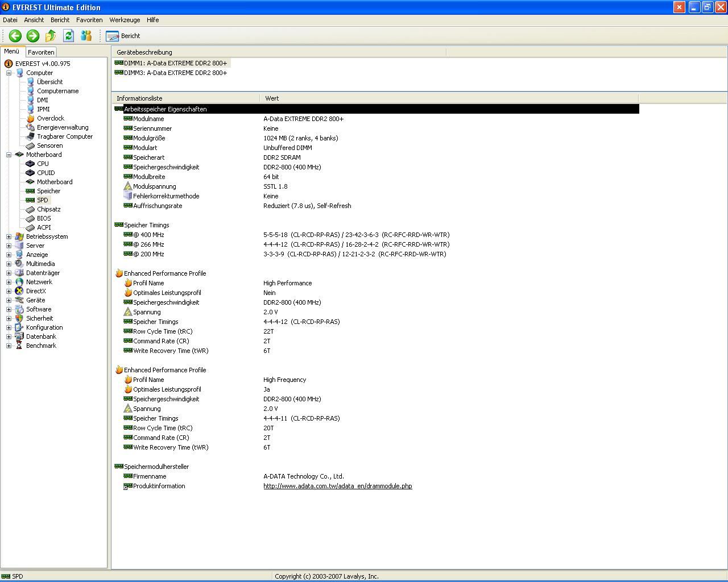The width and height of the screenshot is (728, 582).
Task: Select the Modulname row
Action: (377, 119)
